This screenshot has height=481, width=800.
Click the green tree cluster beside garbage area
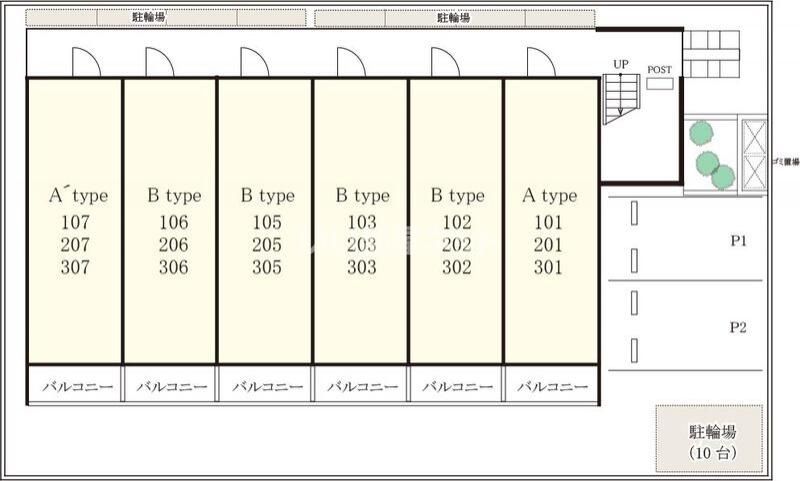tap(712, 155)
